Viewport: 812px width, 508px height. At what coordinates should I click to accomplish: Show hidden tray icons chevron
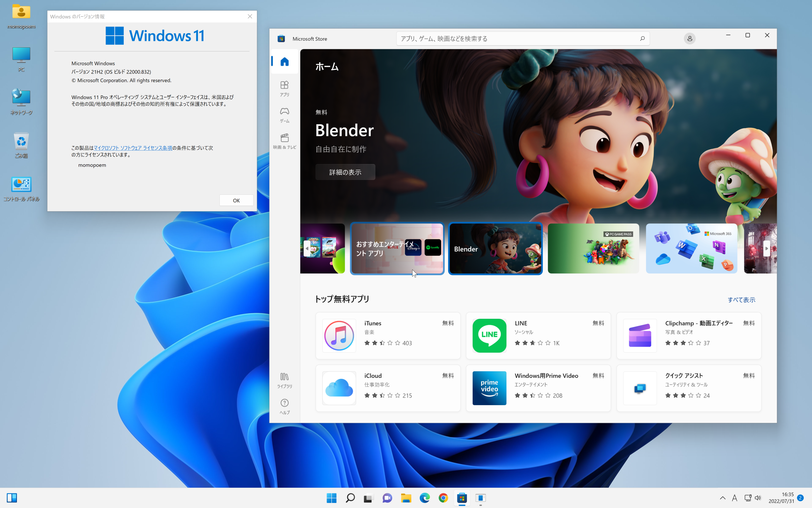(x=723, y=498)
